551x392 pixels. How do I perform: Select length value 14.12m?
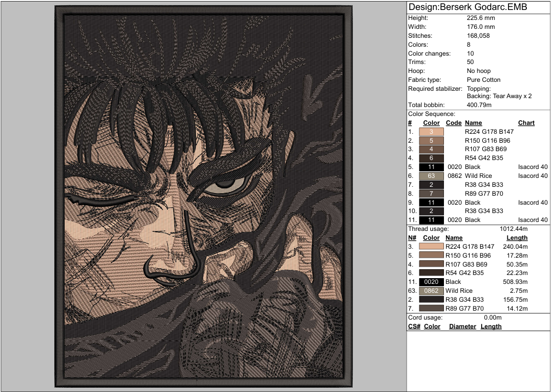pos(517,309)
